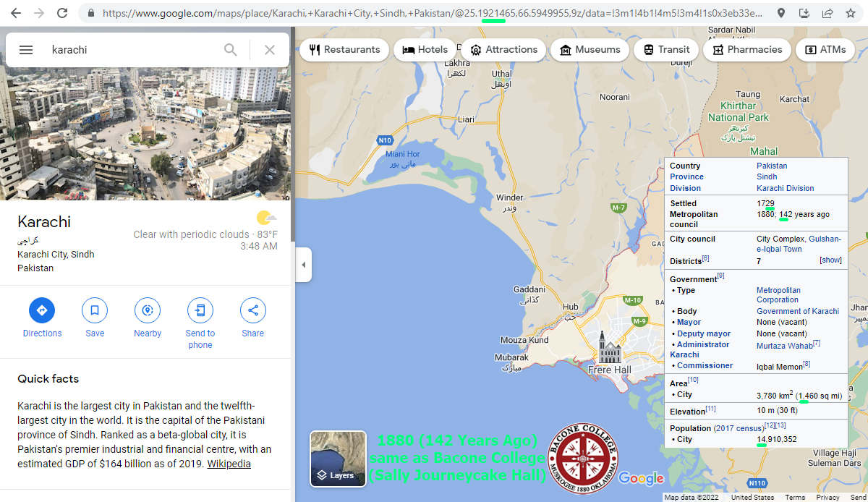The height and width of the screenshot is (502, 868).
Task: Clear the search with the X icon
Action: click(x=270, y=50)
